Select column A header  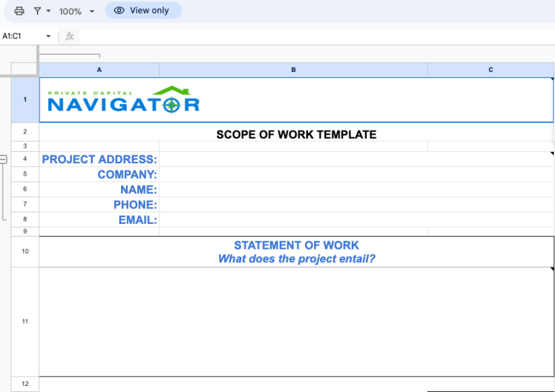pos(100,70)
